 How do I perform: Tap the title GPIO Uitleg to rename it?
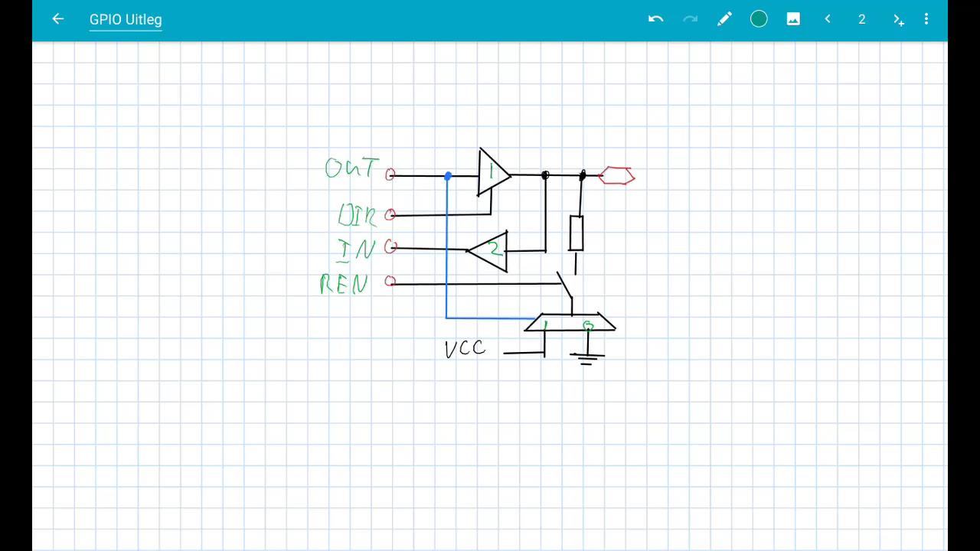pos(125,19)
